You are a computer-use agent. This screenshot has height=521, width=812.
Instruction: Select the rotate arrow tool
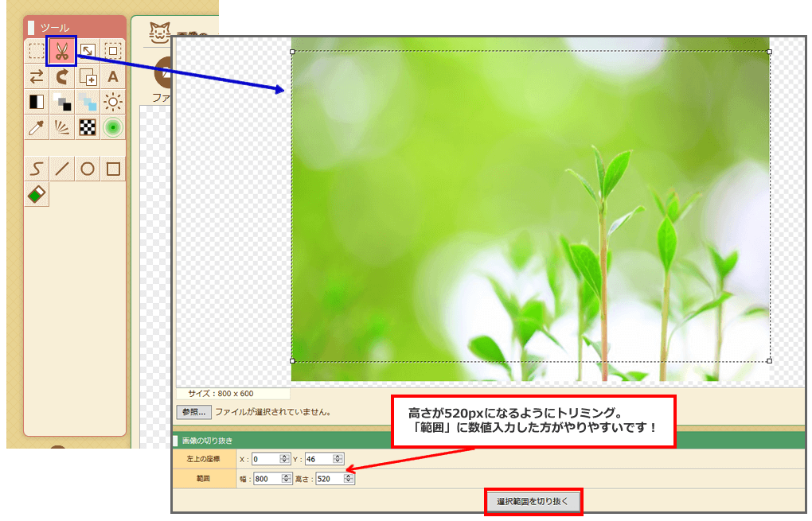62,77
